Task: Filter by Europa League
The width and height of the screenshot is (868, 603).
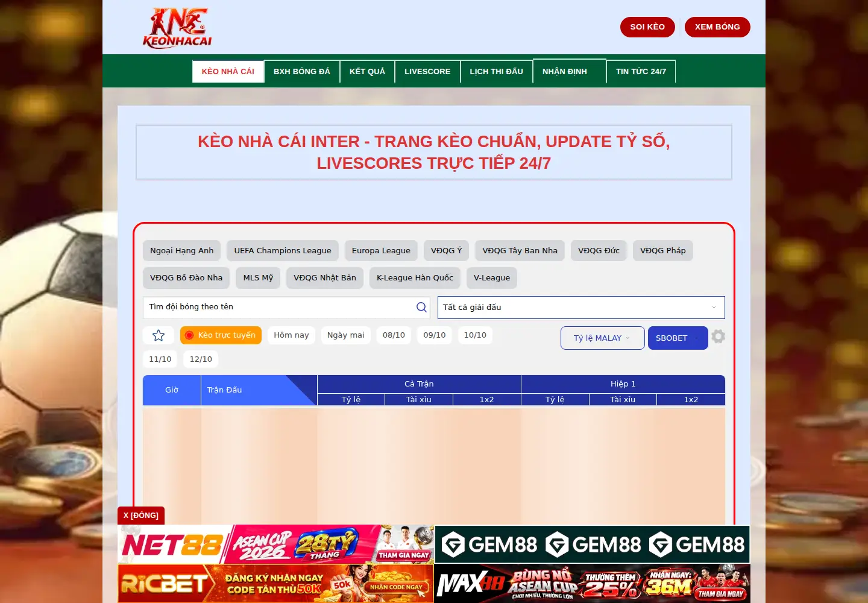Action: (x=381, y=251)
